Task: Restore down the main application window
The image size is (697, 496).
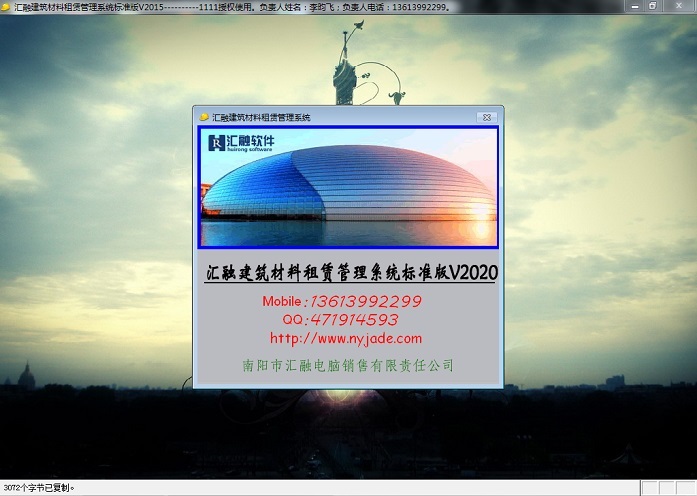Action: pyautogui.click(x=653, y=6)
